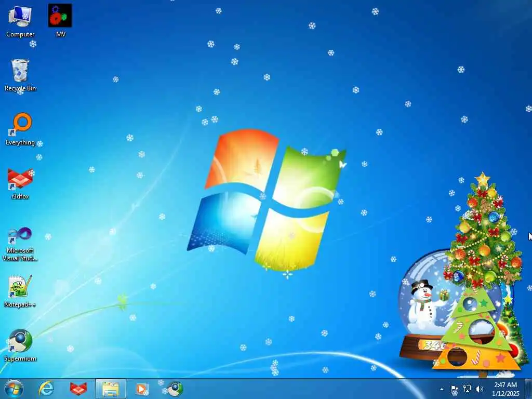Viewport: 532px width, 399px height.
Task: Launch Supermium from the taskbar
Action: (175, 389)
